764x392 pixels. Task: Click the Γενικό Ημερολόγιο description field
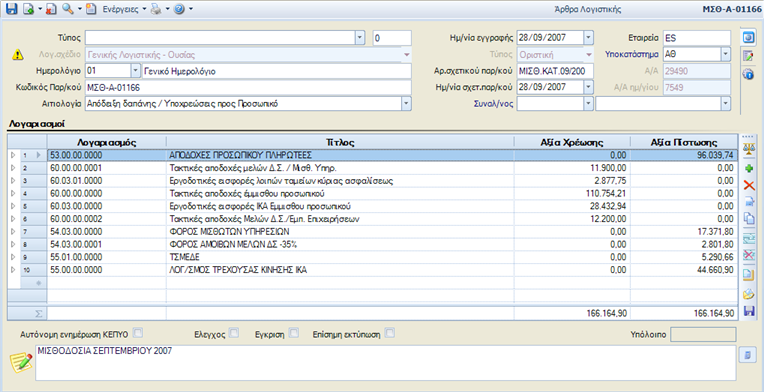(x=276, y=71)
